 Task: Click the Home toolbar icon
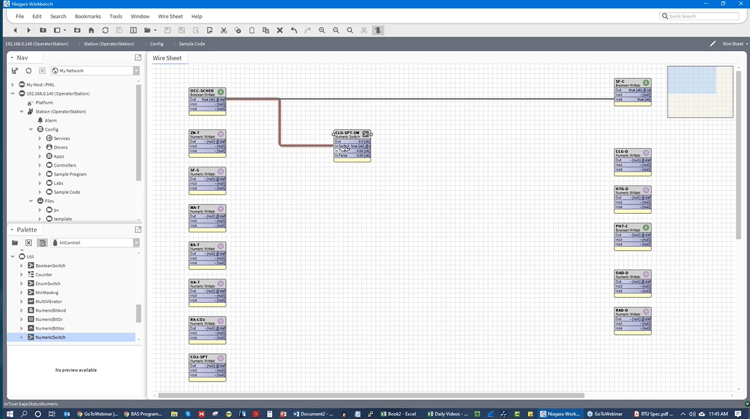click(x=91, y=30)
